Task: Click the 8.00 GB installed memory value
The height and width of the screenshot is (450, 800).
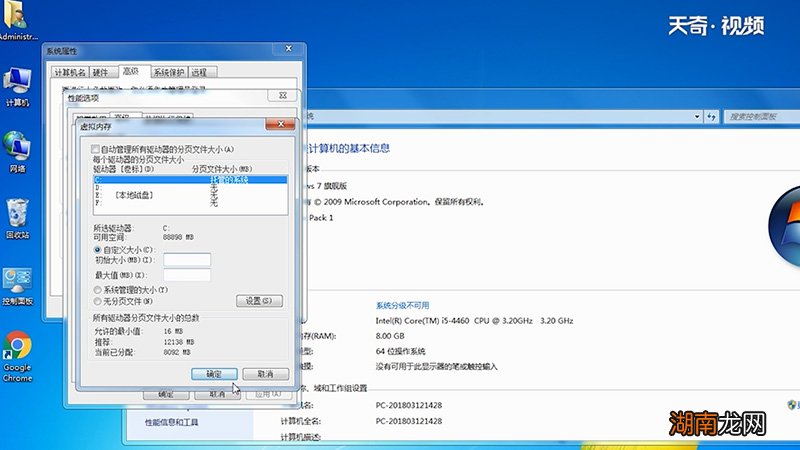Action: coord(390,336)
